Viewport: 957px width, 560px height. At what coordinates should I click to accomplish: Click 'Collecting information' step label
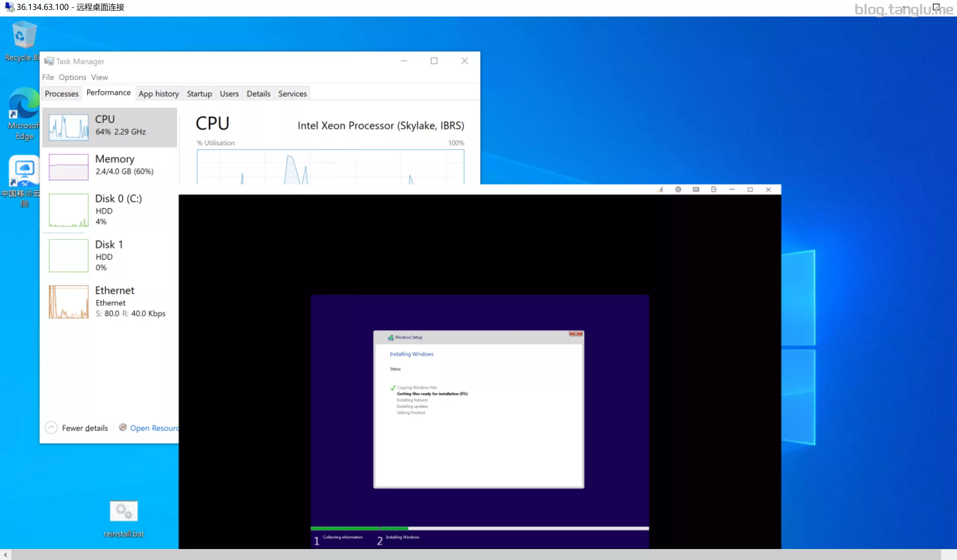343,537
